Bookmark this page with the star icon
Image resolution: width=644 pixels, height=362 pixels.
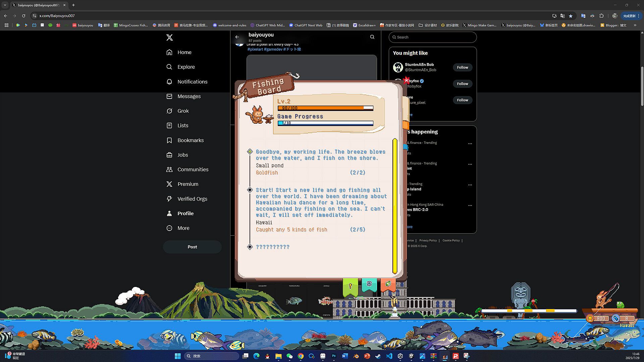(571, 16)
